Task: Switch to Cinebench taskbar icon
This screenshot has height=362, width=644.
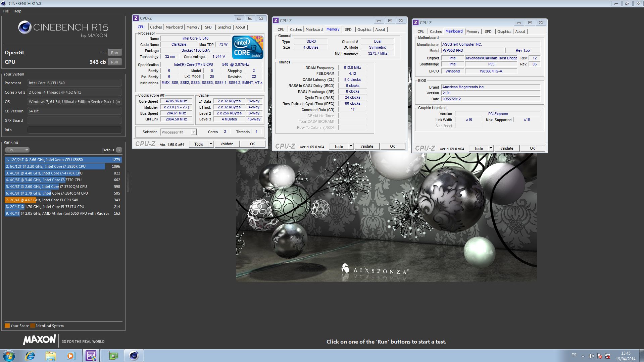Action: (x=134, y=356)
